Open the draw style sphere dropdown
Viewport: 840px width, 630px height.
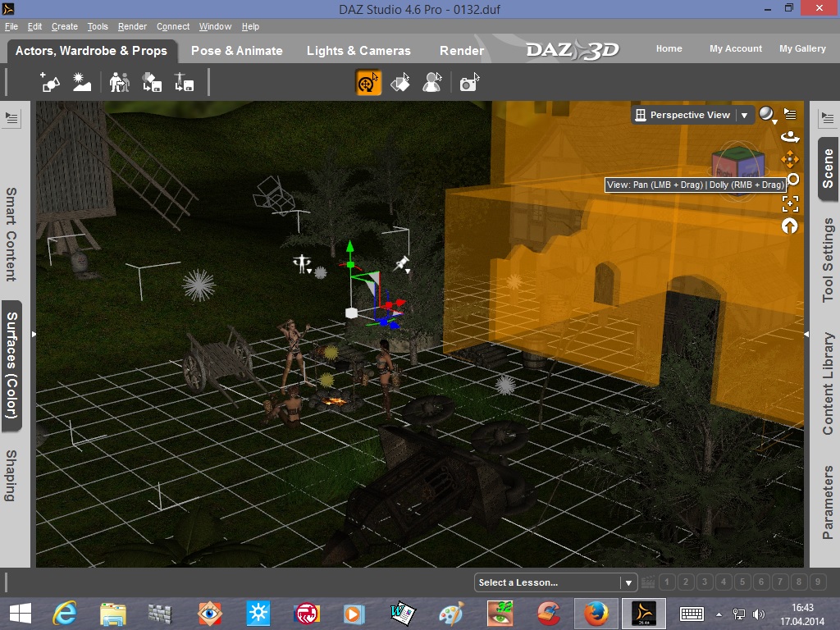click(768, 114)
